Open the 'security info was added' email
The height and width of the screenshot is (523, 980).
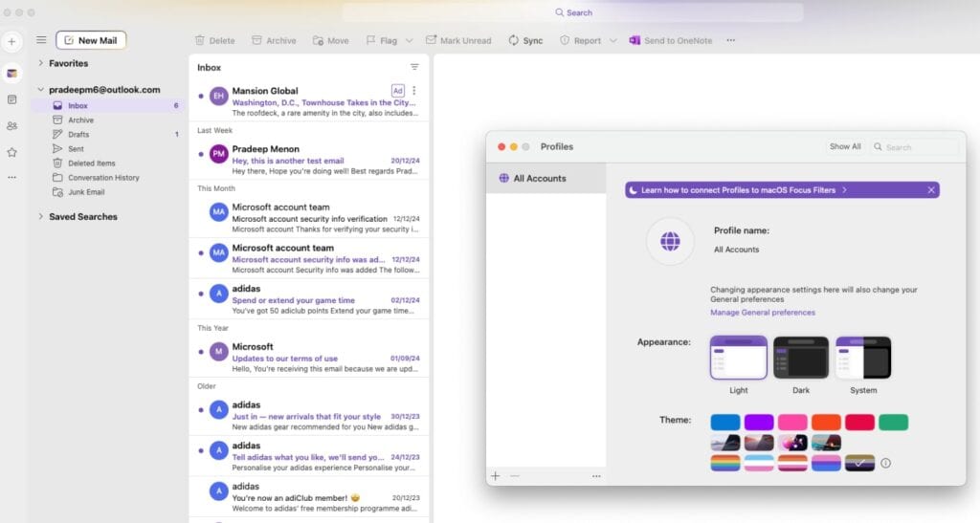(309, 258)
